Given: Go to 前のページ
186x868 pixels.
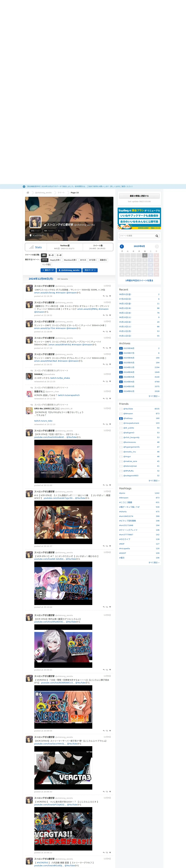Looking at the screenshot, I should click(48, 270).
